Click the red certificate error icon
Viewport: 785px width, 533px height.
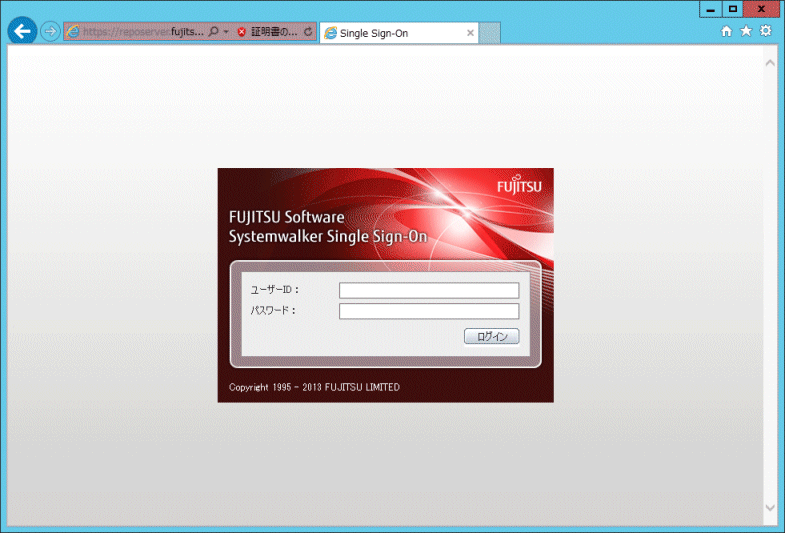tap(241, 32)
